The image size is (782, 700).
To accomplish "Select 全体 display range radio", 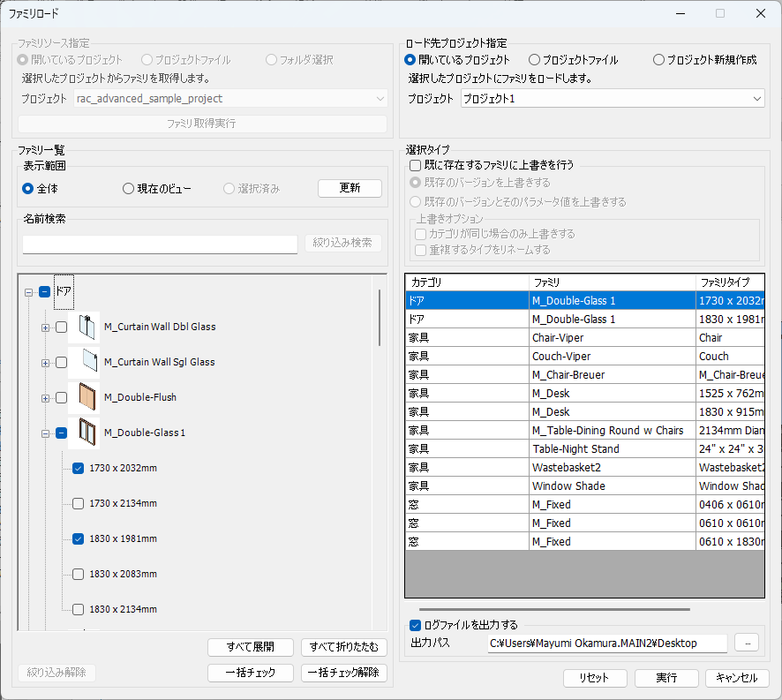I will point(28,189).
